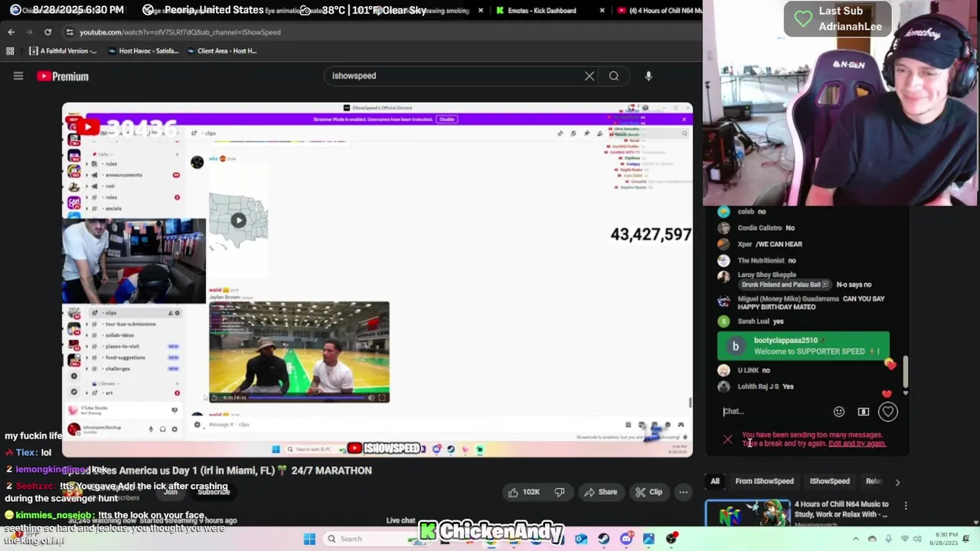Image resolution: width=980 pixels, height=551 pixels.
Task: Open more actions ellipsis under video
Action: 683,492
